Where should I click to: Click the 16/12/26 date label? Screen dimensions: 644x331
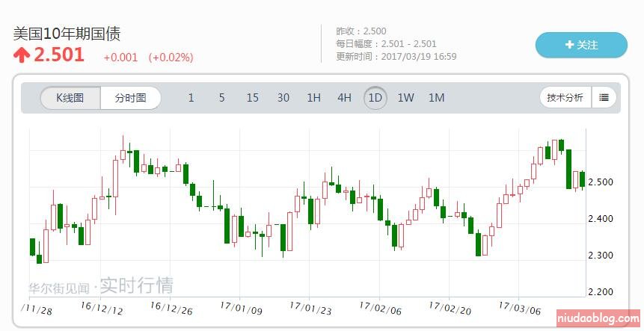(x=171, y=308)
